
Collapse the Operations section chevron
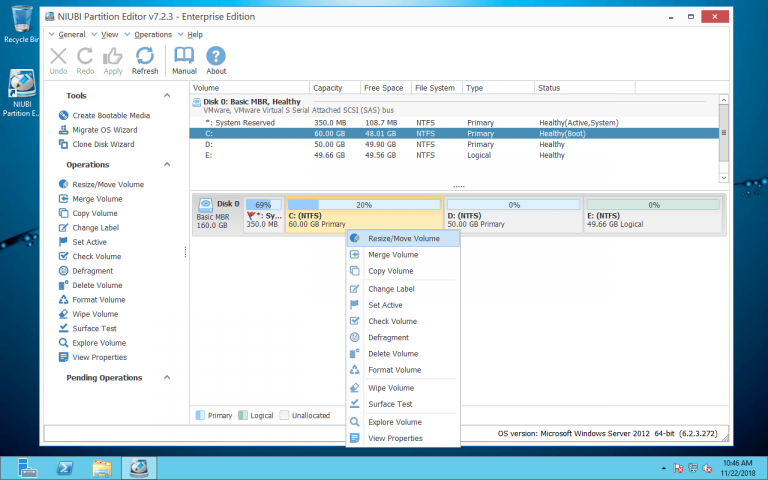(x=167, y=165)
